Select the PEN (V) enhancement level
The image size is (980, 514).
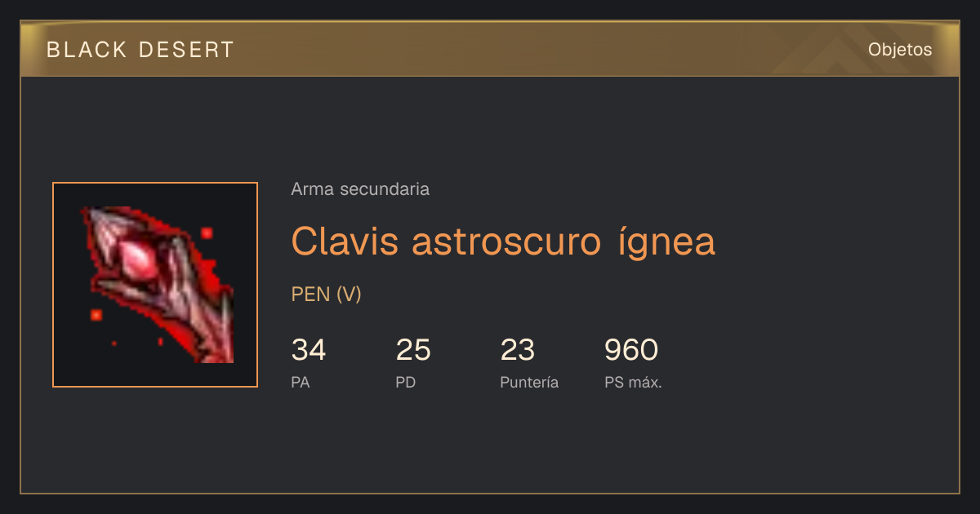point(326,295)
